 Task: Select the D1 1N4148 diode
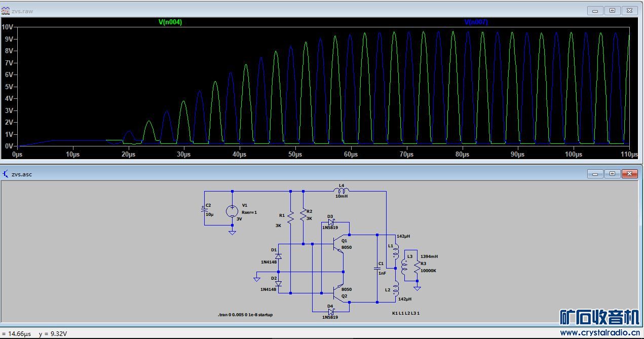[278, 256]
